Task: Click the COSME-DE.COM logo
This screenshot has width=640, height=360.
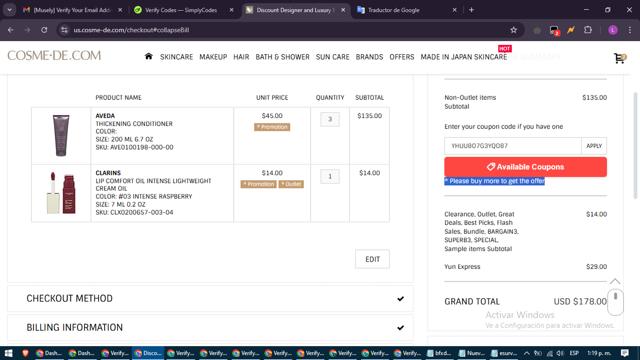Action: point(54,56)
